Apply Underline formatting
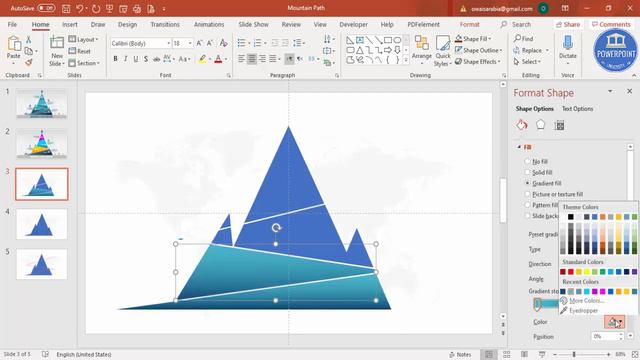Image resolution: width=640 pixels, height=360 pixels. click(136, 59)
